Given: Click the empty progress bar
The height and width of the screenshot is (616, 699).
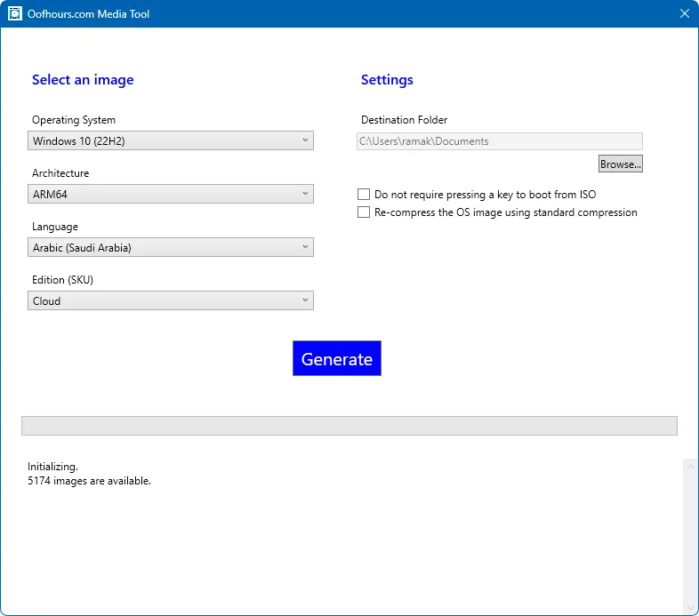Looking at the screenshot, I should [349, 426].
